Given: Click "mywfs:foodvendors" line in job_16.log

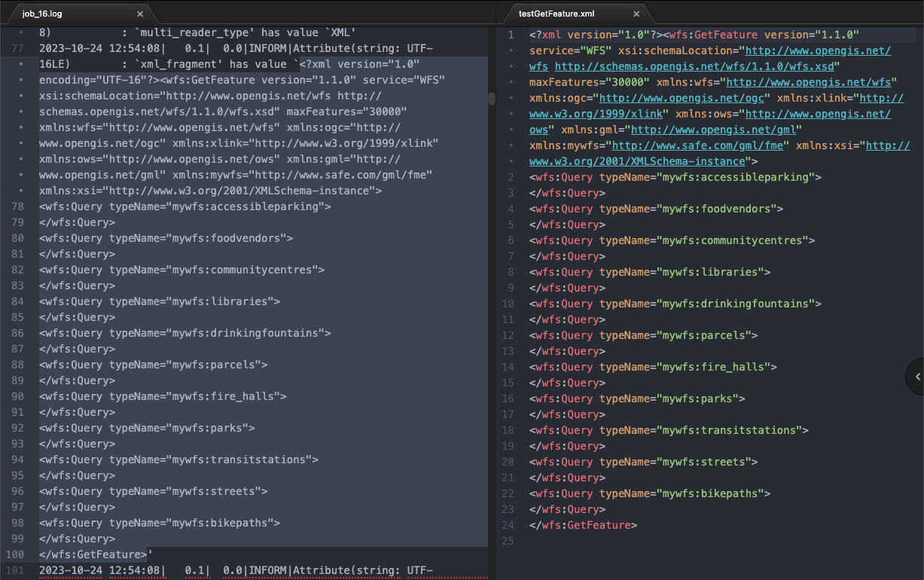Looking at the screenshot, I should (x=166, y=238).
